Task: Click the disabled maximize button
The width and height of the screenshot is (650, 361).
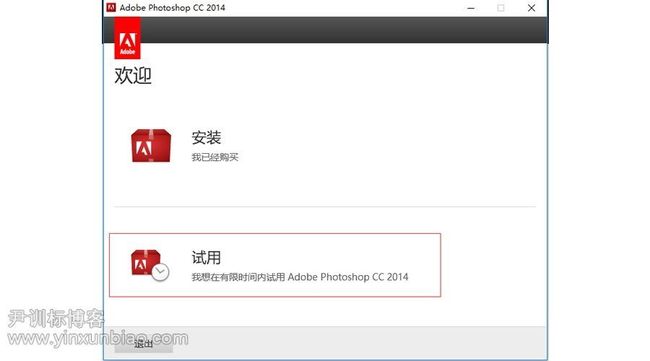Action: (501, 8)
